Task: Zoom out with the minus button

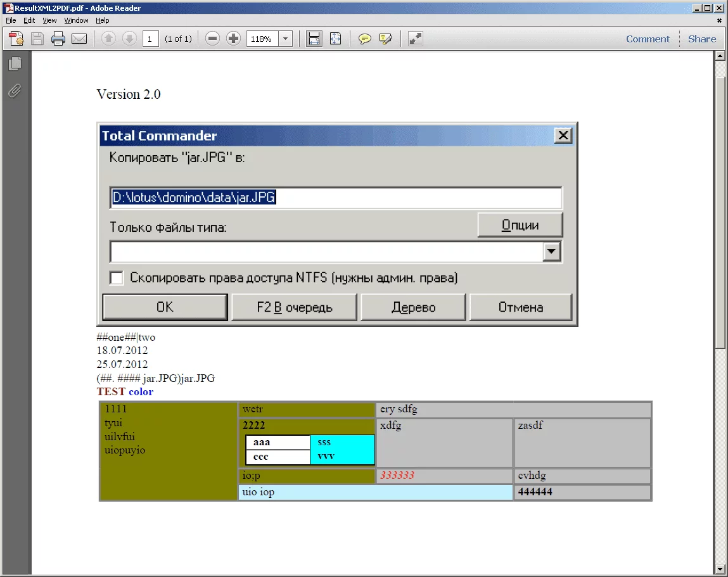Action: click(213, 39)
